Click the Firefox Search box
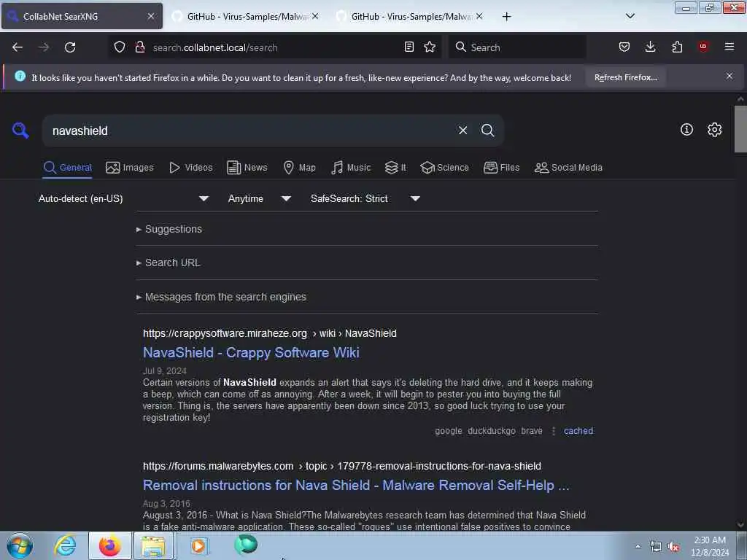The image size is (747, 560). point(517,47)
